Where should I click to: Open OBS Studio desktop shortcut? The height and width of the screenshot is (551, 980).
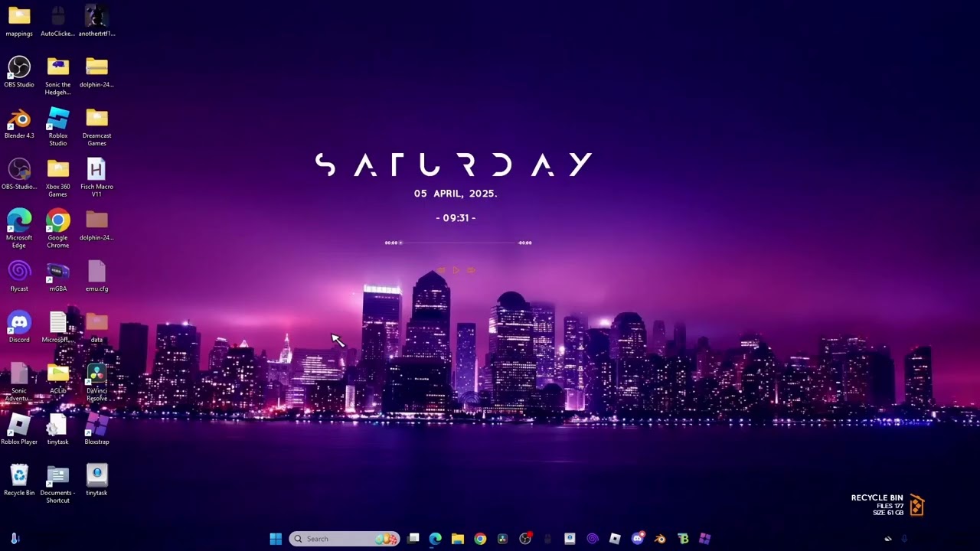click(x=19, y=72)
